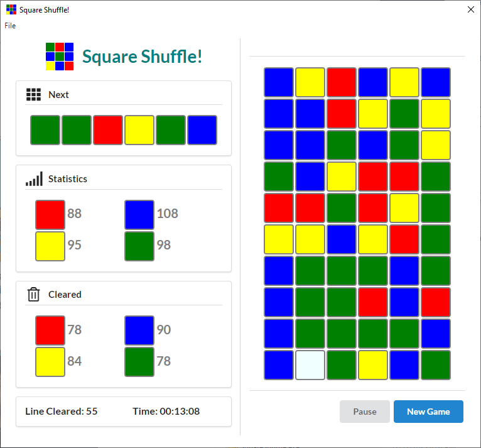The width and height of the screenshot is (481, 448).
Task: Select the yellow square in the Next queue
Action: 139,130
